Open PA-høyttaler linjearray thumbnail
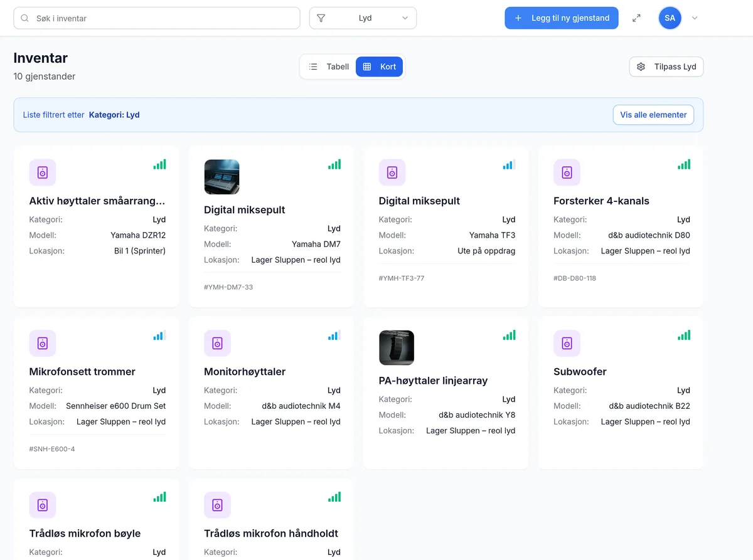This screenshot has height=560, width=753. click(x=397, y=347)
